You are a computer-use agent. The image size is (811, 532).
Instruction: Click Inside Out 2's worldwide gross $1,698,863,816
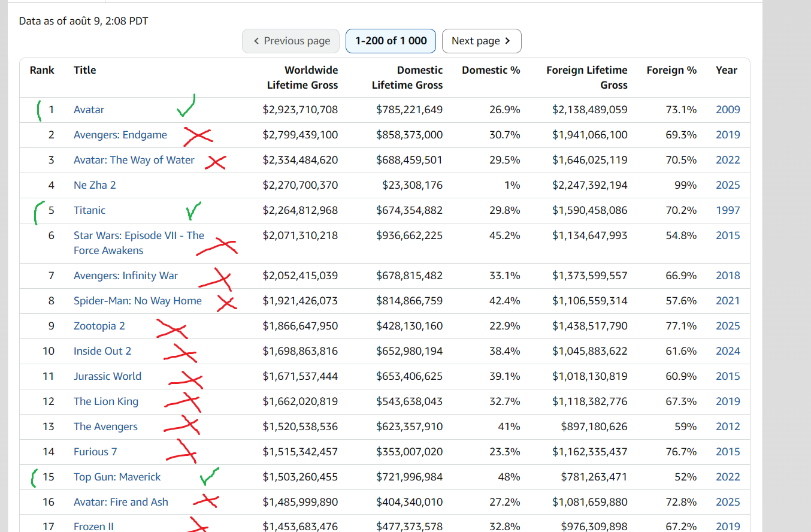pos(300,351)
